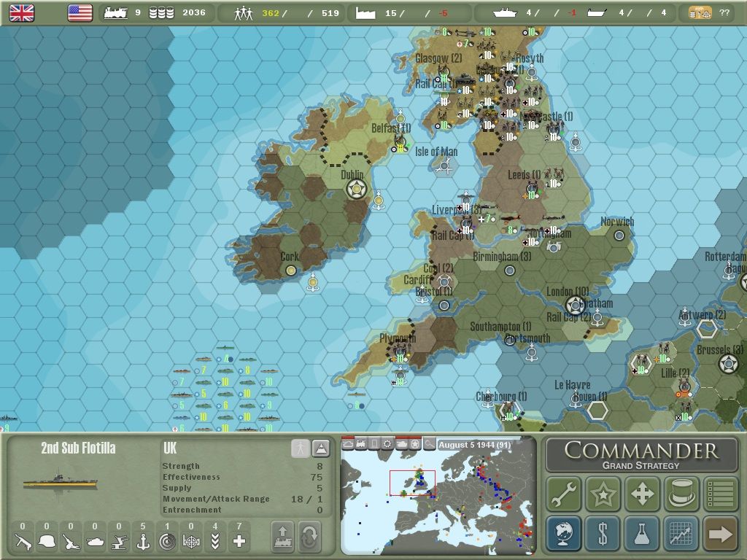
Task: Click the artillery cannon stat icon
Action: tap(71, 541)
